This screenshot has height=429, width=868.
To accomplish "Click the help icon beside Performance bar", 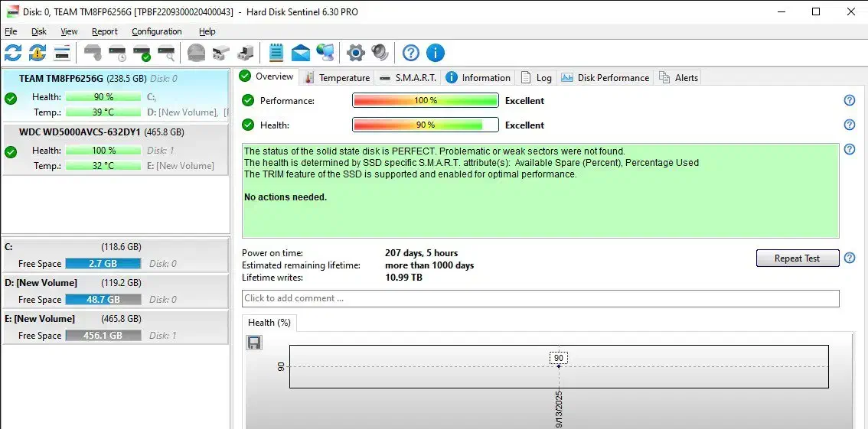I will point(849,100).
